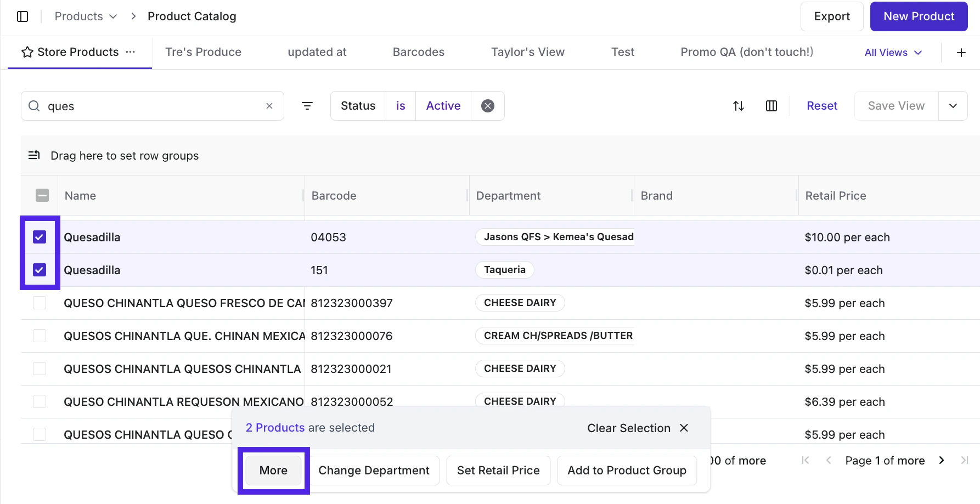Toggle the sidebar panel icon
The image size is (980, 504).
coord(22,16)
